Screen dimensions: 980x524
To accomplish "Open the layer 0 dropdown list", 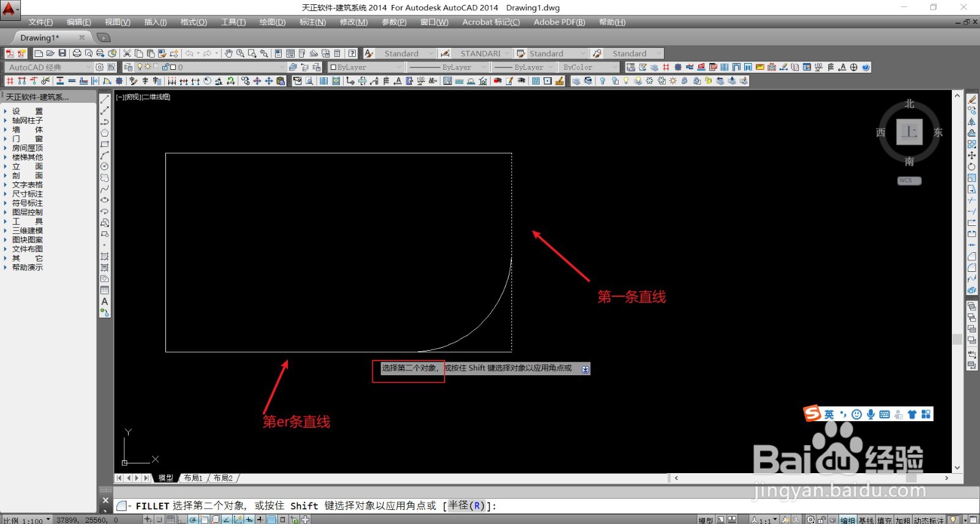I will click(x=210, y=67).
